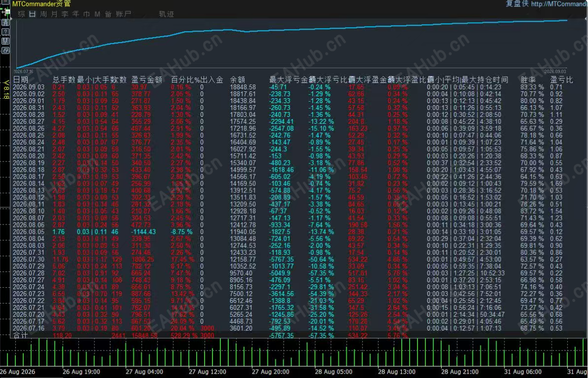Screen dimensions: 588x378
Task: Click the 83.72 % win rate cell
Action: tap(532, 211)
